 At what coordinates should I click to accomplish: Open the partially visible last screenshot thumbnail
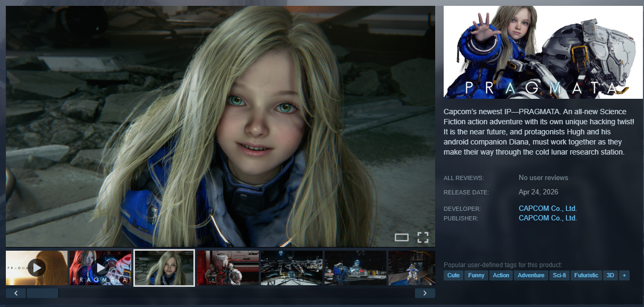coord(412,268)
